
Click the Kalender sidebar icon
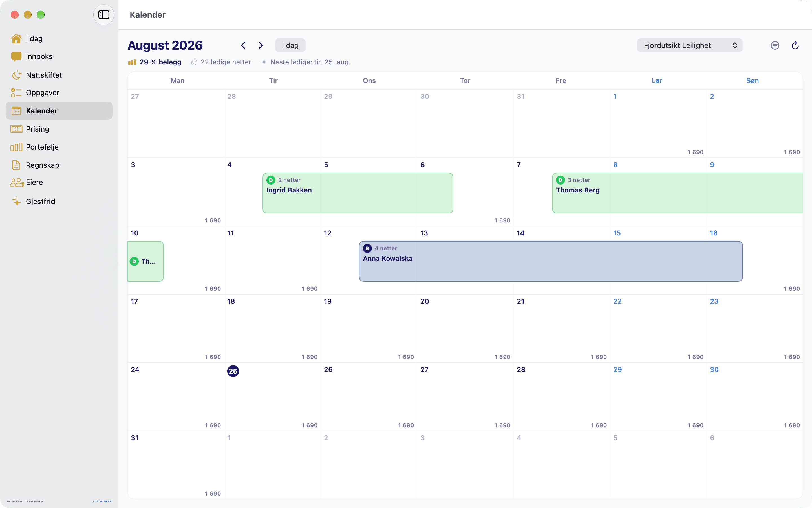click(x=16, y=111)
